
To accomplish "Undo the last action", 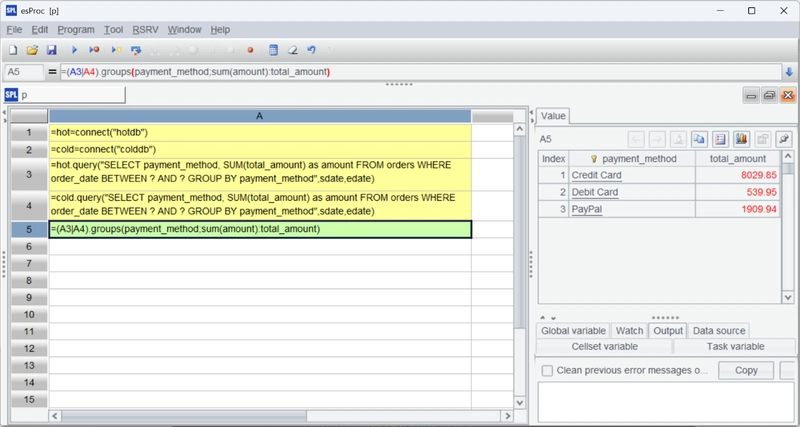I will 311,50.
